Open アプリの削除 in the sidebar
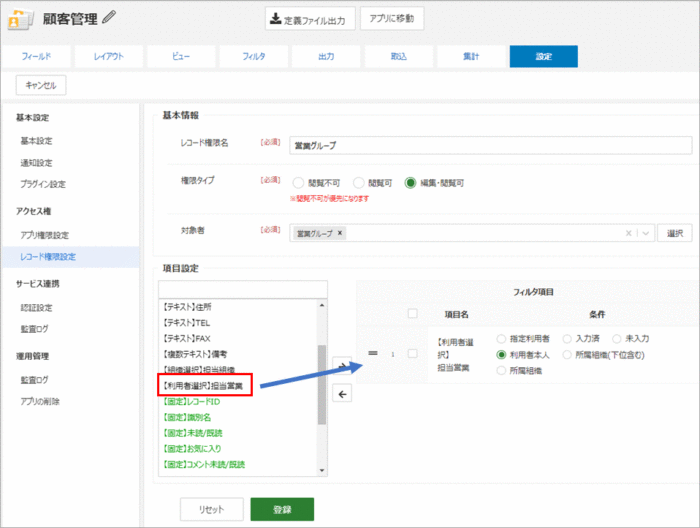The image size is (700, 528). (x=40, y=401)
